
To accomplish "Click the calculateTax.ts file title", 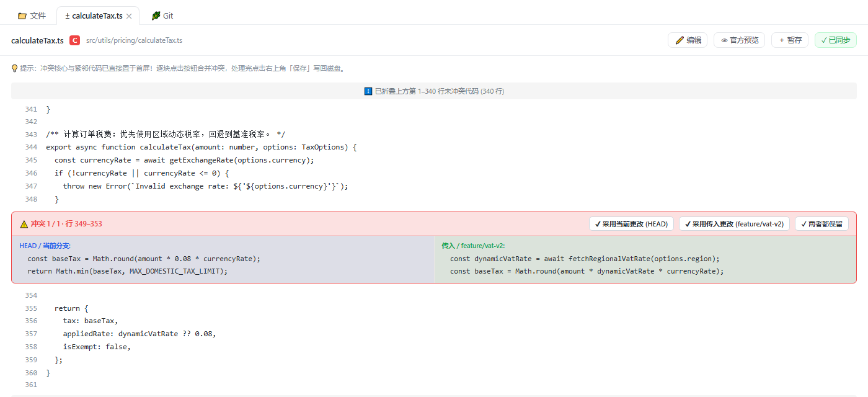I will point(37,40).
